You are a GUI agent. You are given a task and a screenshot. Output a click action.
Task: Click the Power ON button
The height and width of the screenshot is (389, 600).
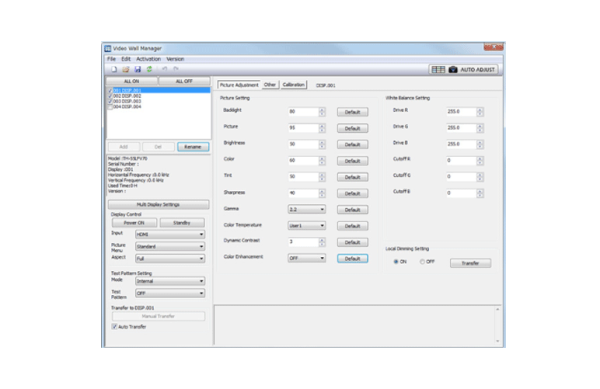[x=134, y=223]
